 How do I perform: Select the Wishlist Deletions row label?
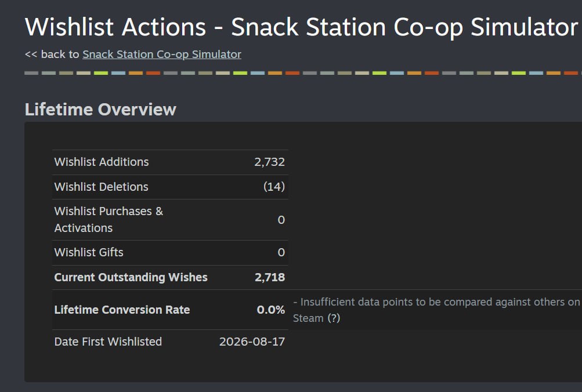click(102, 187)
